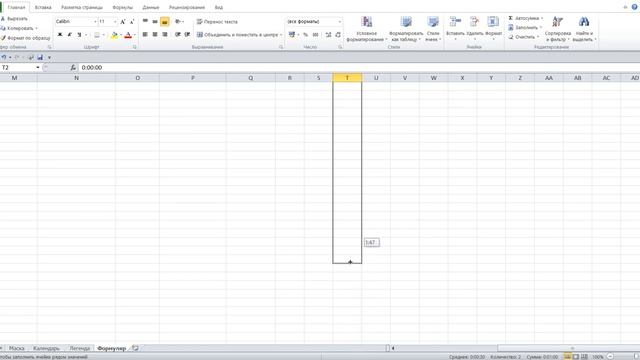This screenshot has width=640, height=360.
Task: Open the Вставка ribbon tab
Action: click(x=43, y=7)
